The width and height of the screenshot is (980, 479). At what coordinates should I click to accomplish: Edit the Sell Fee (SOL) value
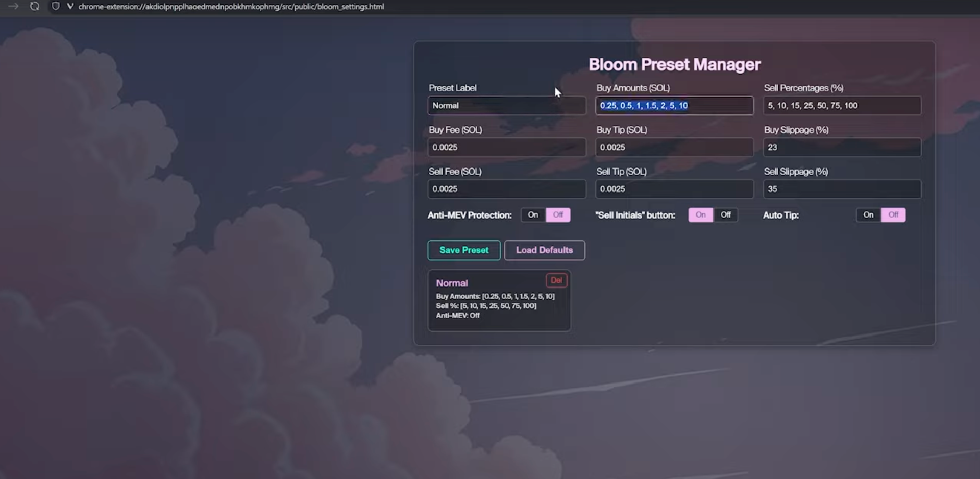(x=506, y=189)
